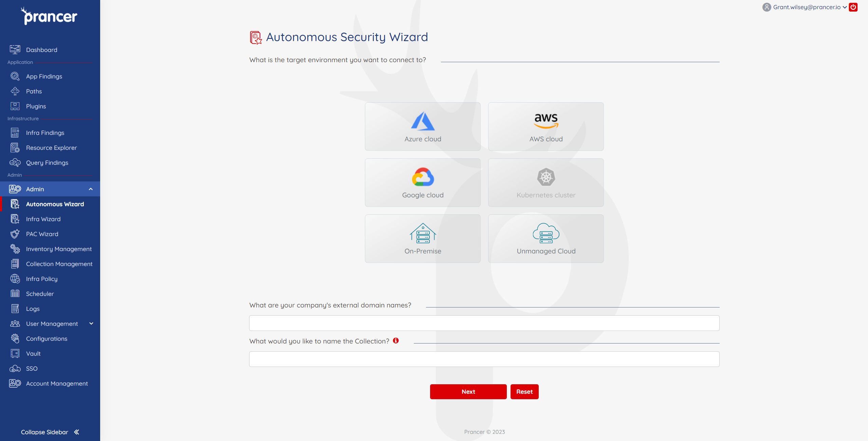
Task: Open the Vault page
Action: click(x=33, y=353)
